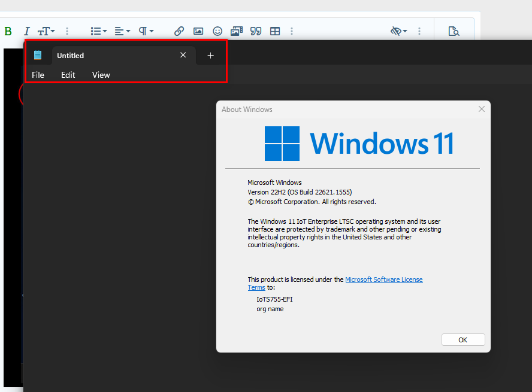The height and width of the screenshot is (392, 532).
Task: Open the spoiler hide-eye dropdown
Action: (398, 31)
